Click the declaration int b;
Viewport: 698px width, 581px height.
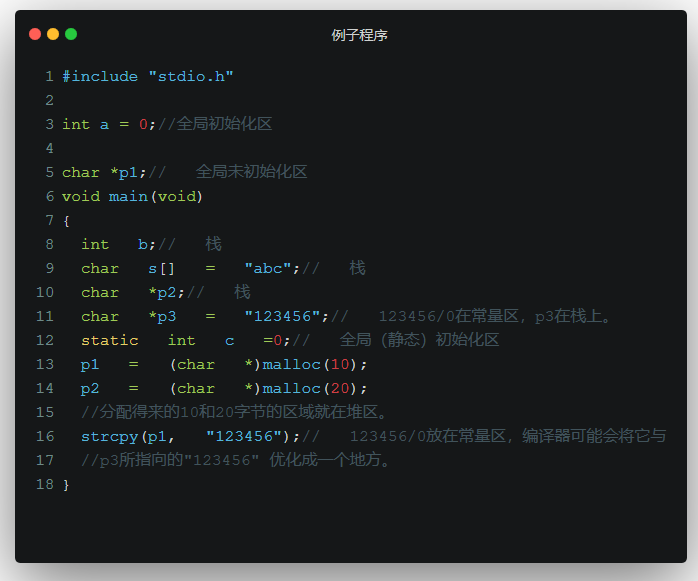tap(118, 244)
